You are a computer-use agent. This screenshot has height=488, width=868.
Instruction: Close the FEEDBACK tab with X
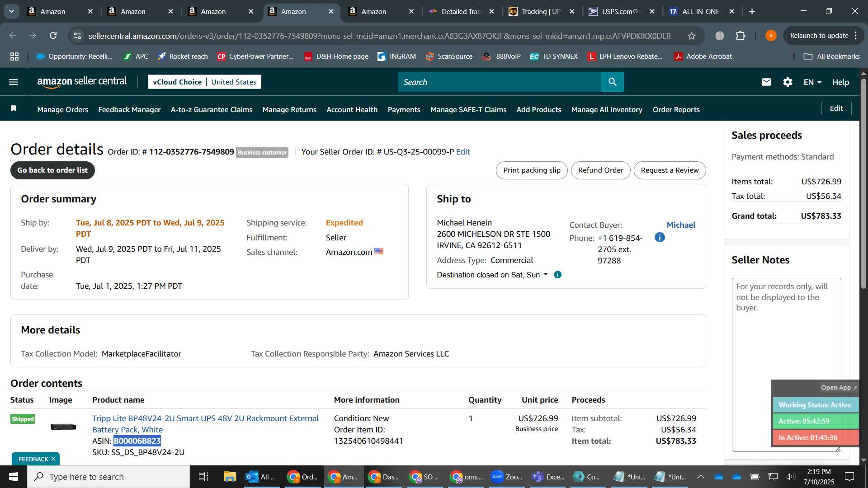(x=53, y=459)
